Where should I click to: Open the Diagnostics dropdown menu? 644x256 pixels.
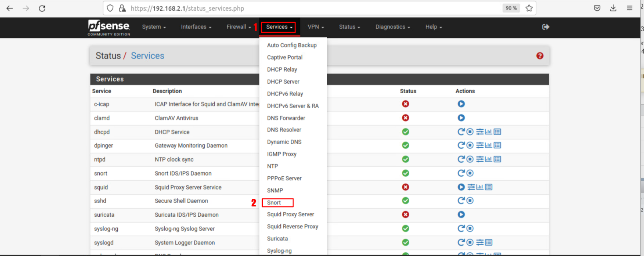(392, 27)
